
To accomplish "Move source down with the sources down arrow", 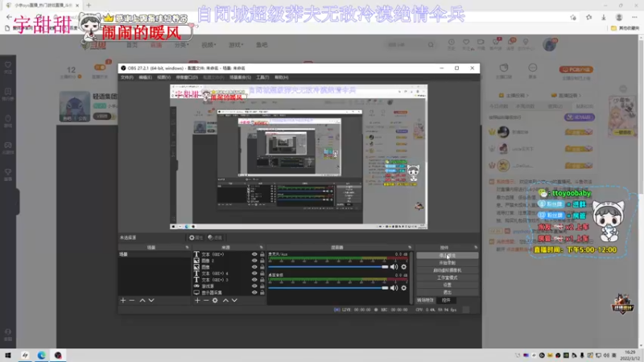I will click(x=234, y=300).
